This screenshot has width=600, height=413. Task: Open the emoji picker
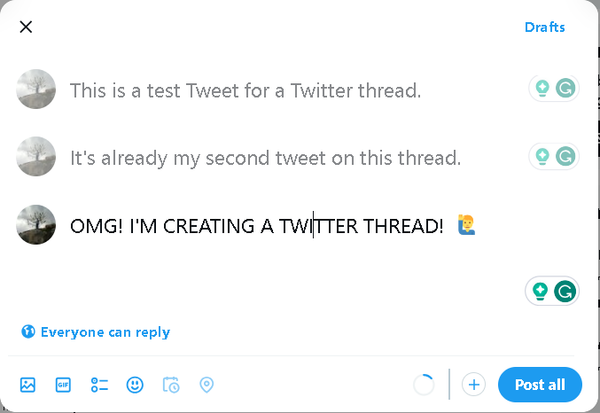pos(135,384)
